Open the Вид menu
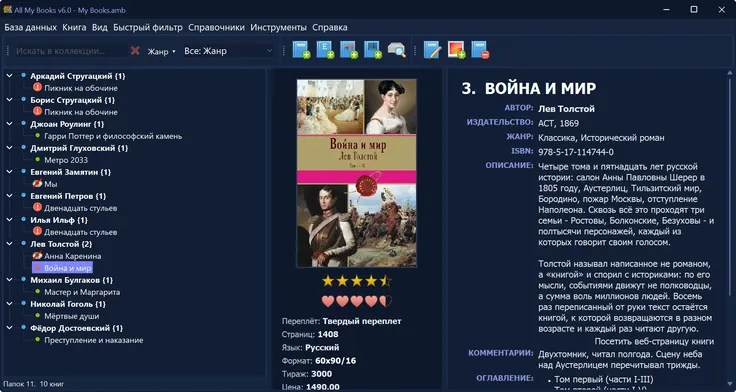The width and height of the screenshot is (736, 392). click(x=100, y=27)
